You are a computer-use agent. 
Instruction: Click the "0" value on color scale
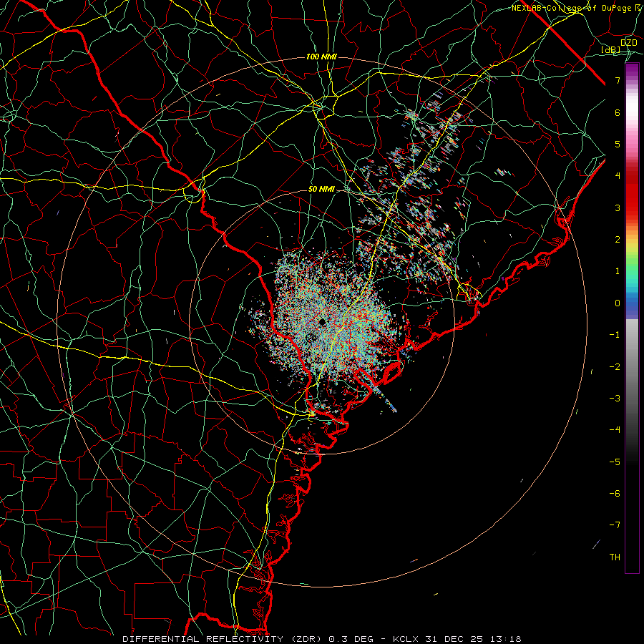point(618,303)
